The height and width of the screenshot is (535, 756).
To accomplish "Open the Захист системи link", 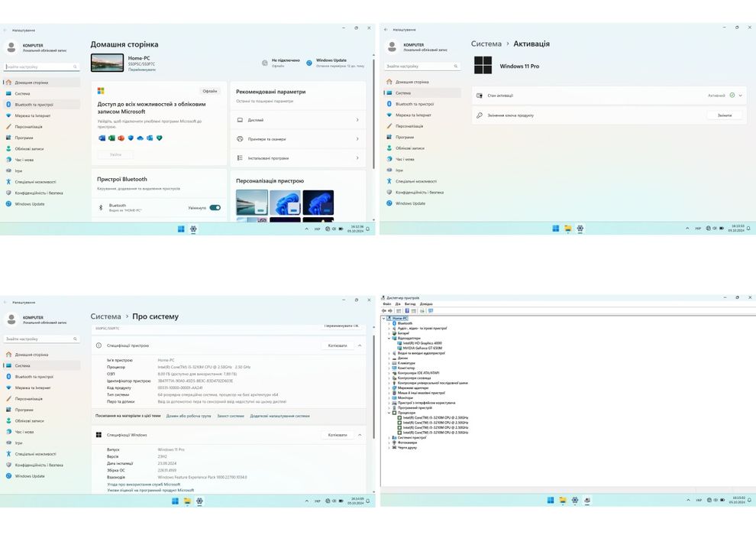I will coord(231,416).
